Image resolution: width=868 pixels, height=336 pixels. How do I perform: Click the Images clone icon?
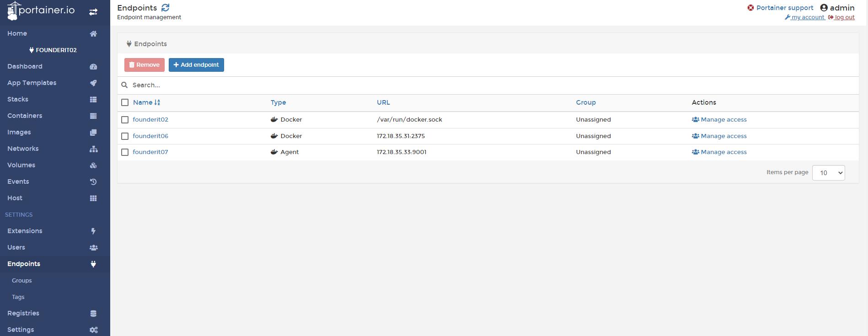93,133
